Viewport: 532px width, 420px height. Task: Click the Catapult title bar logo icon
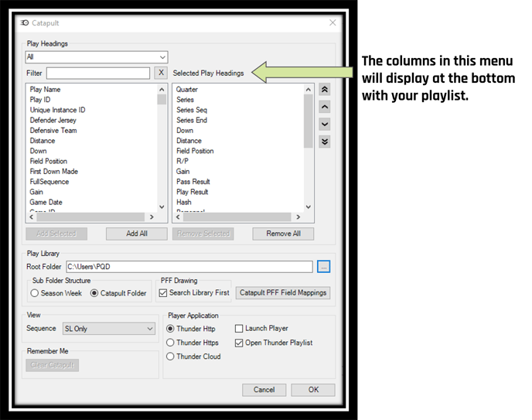coord(25,22)
